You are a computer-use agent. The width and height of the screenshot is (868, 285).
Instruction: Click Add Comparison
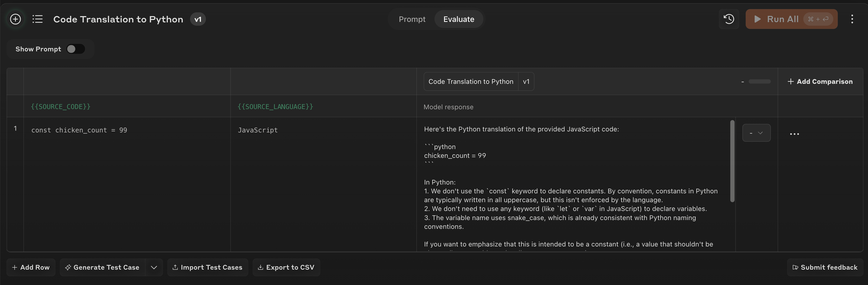(x=820, y=82)
